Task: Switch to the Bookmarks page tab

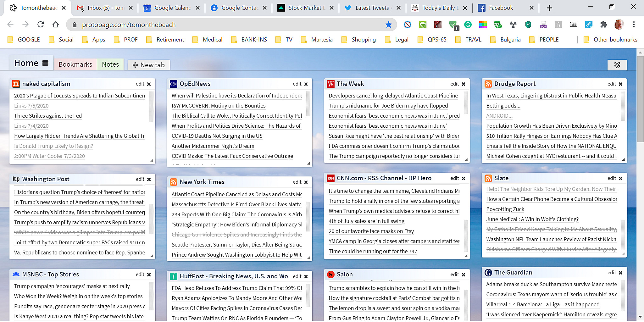Action: [75, 64]
